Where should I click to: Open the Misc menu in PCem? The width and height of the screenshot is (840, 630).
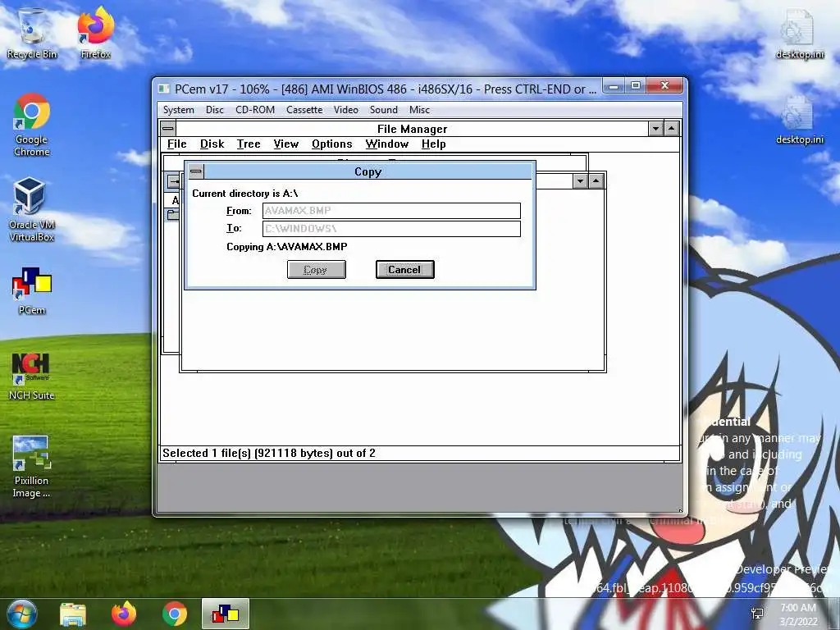point(419,110)
